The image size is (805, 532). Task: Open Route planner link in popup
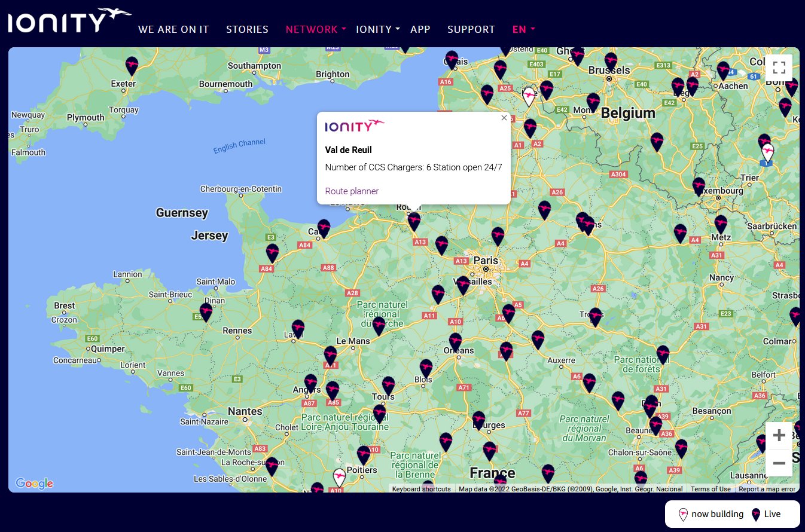coord(352,191)
